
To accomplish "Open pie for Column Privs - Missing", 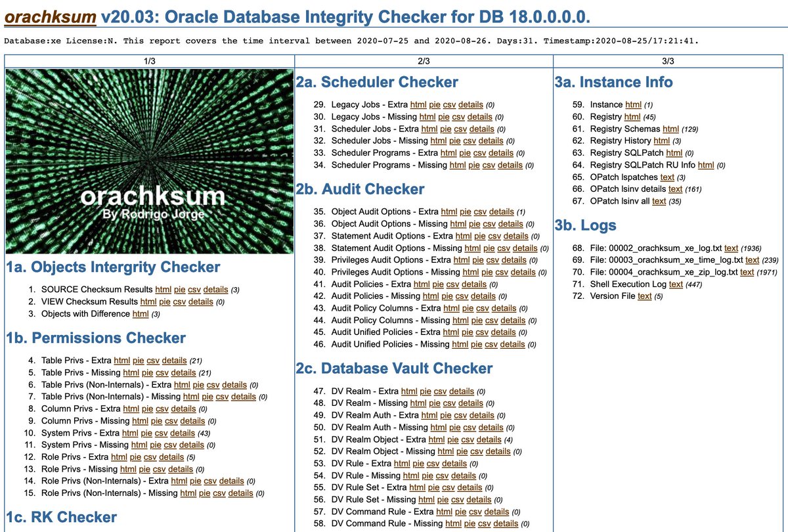I will tap(156, 420).
